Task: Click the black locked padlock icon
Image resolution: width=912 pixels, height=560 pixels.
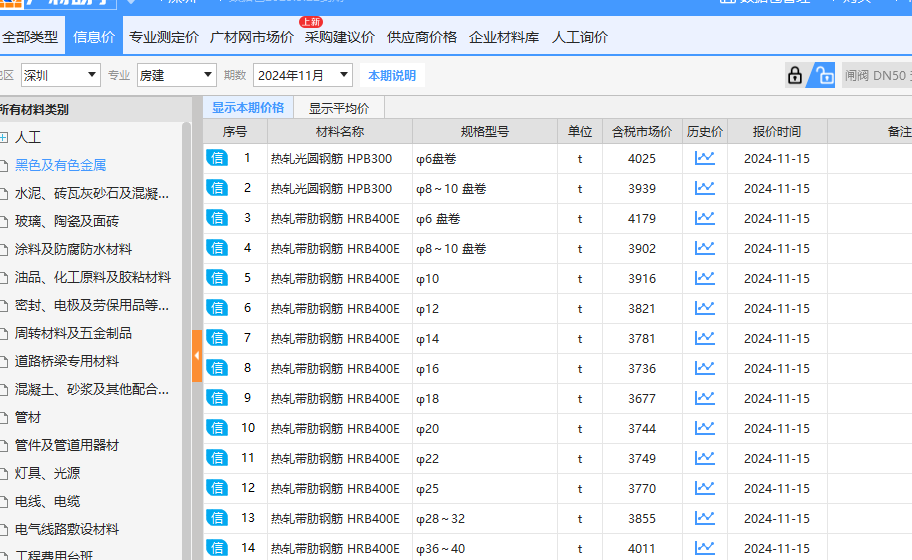Action: 795,76
